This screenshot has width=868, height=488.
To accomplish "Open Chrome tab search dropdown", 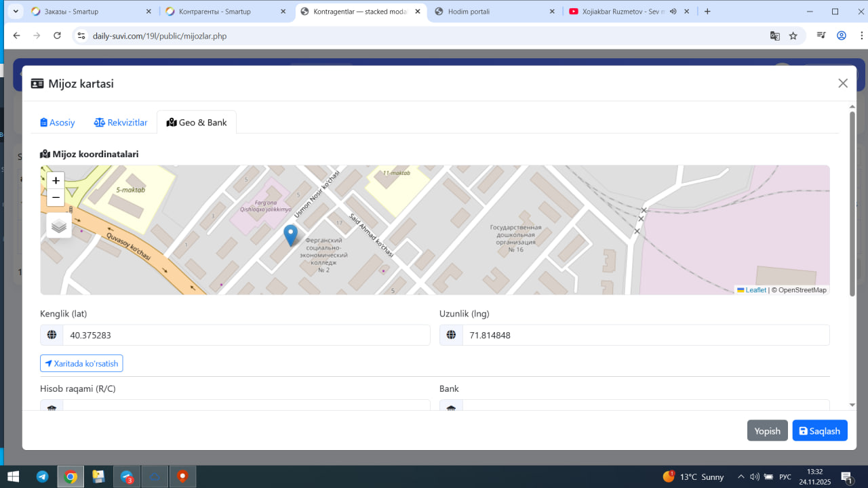I will pyautogui.click(x=15, y=12).
